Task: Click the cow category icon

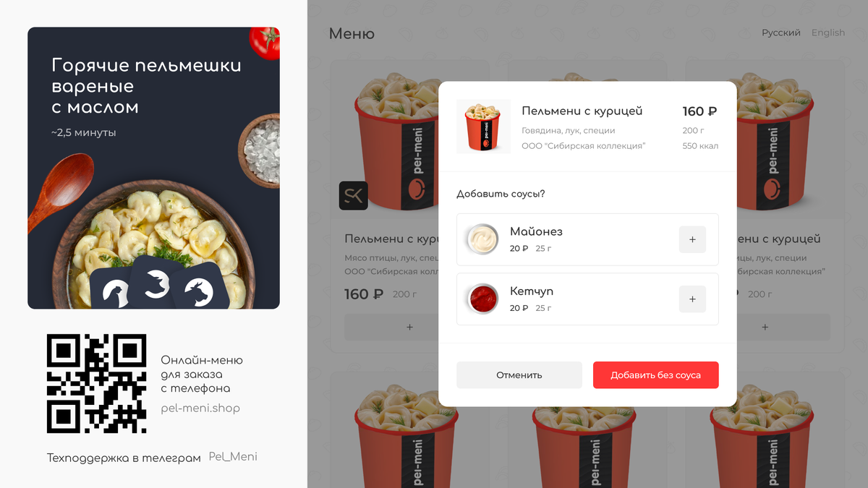Action: tap(198, 289)
